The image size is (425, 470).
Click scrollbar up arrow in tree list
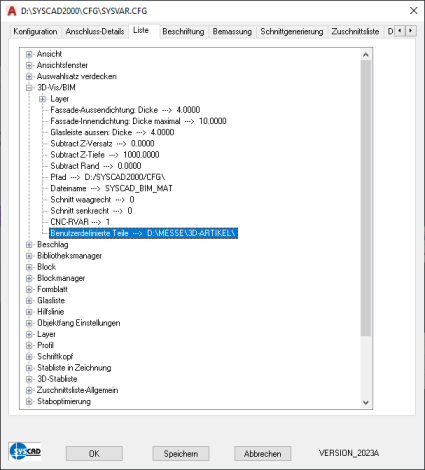point(366,55)
